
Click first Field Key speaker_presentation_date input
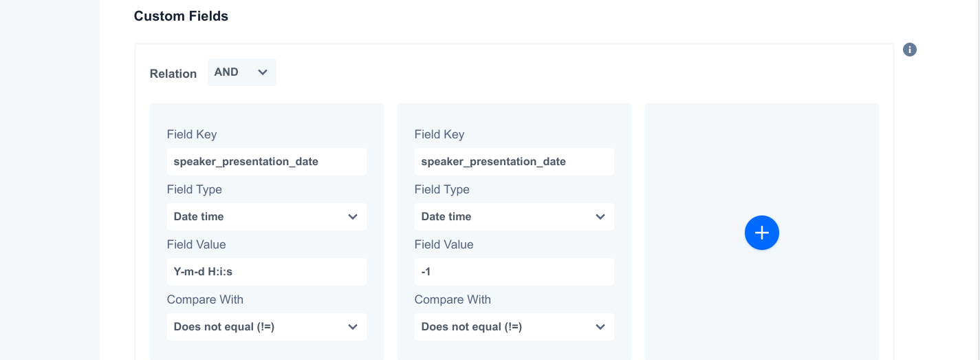[x=267, y=162]
